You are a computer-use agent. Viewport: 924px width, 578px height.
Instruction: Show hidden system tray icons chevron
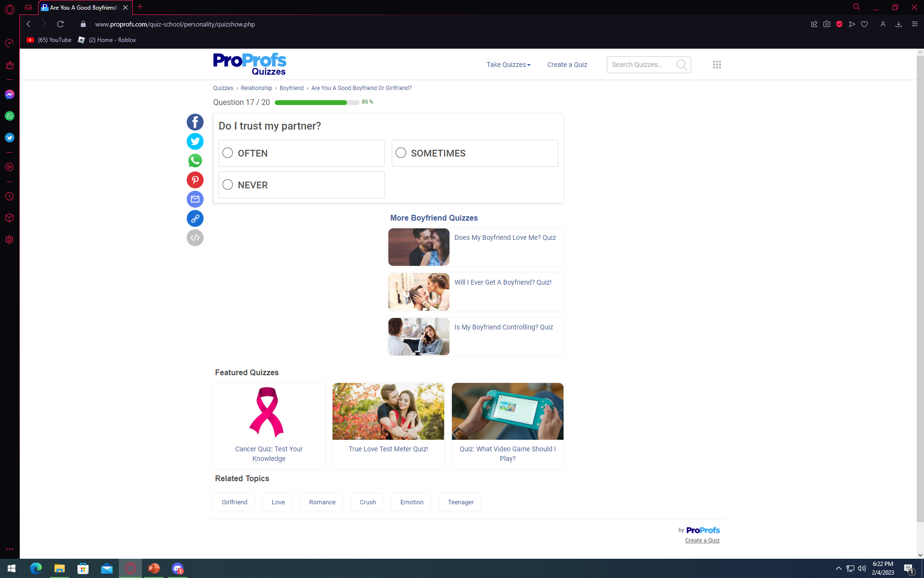[838, 568]
